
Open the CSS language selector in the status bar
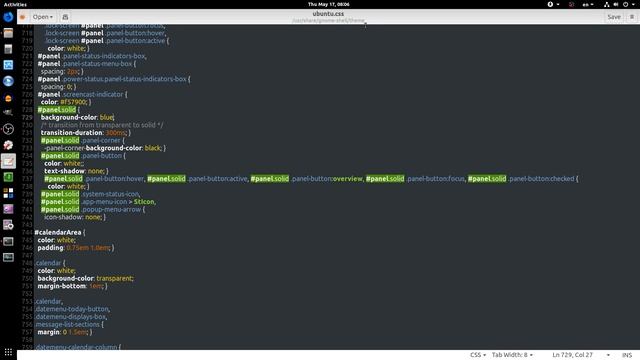[478, 355]
